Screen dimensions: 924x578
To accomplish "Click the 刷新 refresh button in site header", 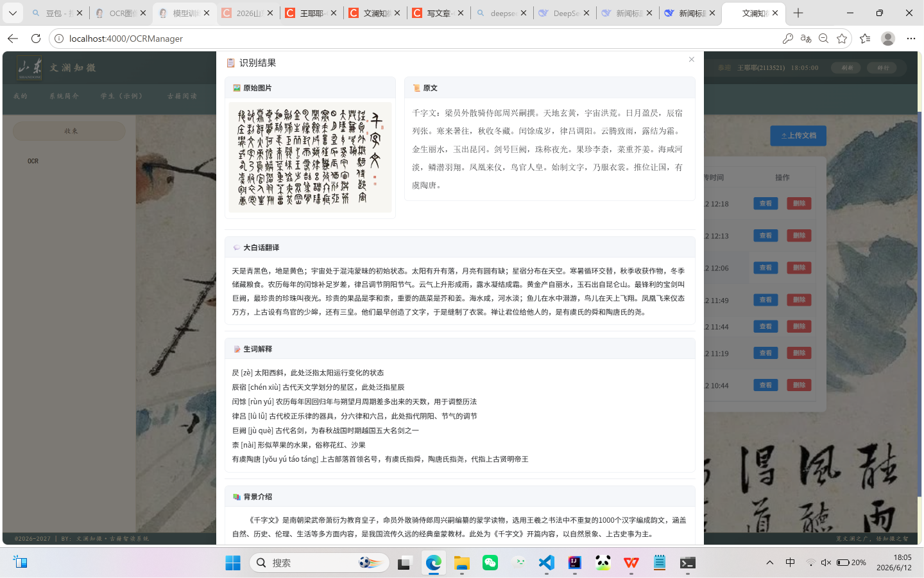I will pos(847,67).
